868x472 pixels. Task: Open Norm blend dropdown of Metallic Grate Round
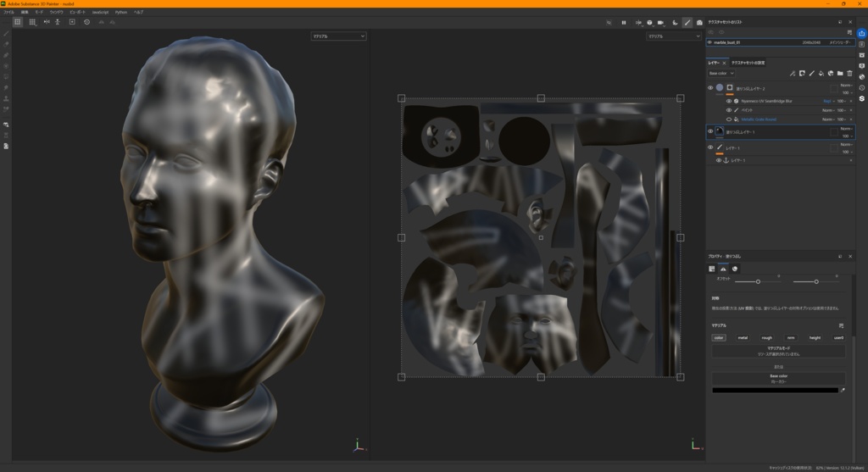(828, 119)
